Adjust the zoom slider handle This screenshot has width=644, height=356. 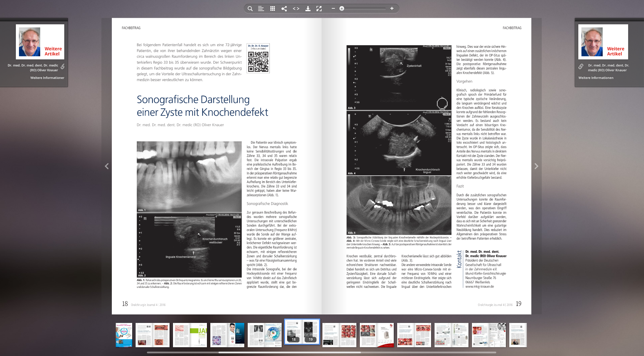click(342, 8)
